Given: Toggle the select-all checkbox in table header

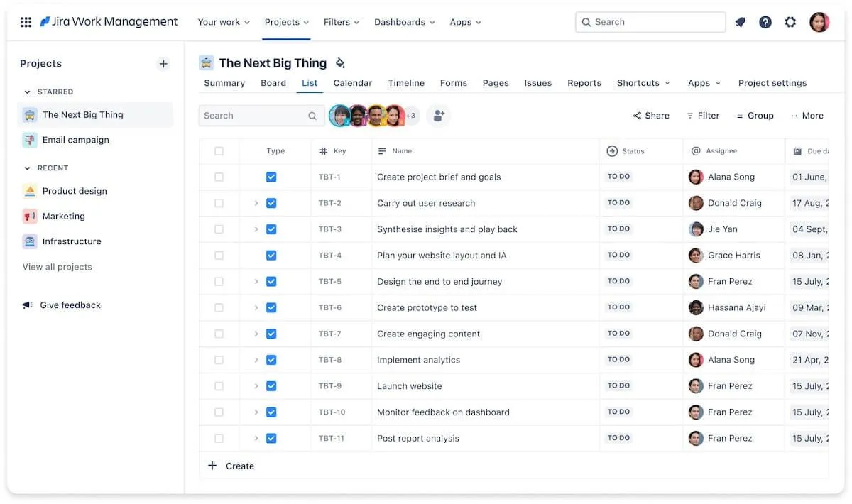Looking at the screenshot, I should (219, 151).
